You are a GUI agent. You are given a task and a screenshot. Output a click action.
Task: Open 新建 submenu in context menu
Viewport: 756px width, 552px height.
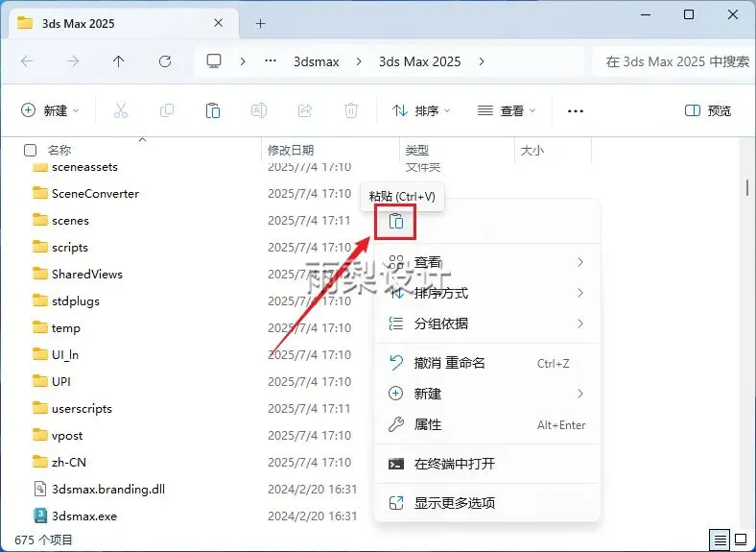(x=487, y=394)
